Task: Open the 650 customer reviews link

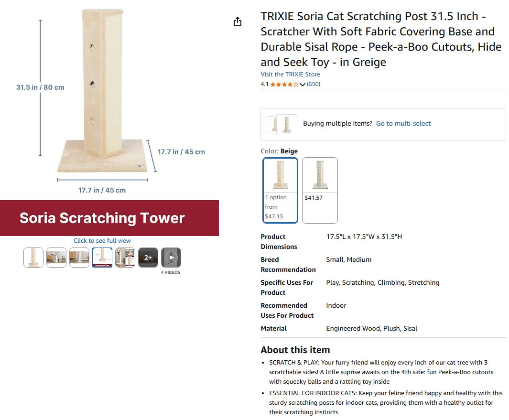Action: click(x=314, y=84)
